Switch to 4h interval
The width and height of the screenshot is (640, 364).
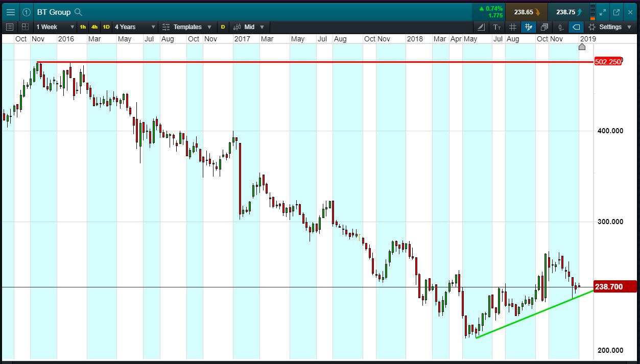click(x=94, y=27)
